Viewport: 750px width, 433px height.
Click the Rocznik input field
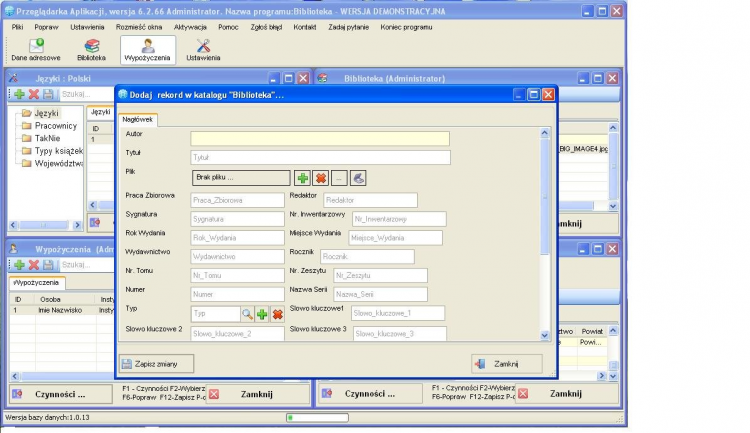click(x=367, y=257)
